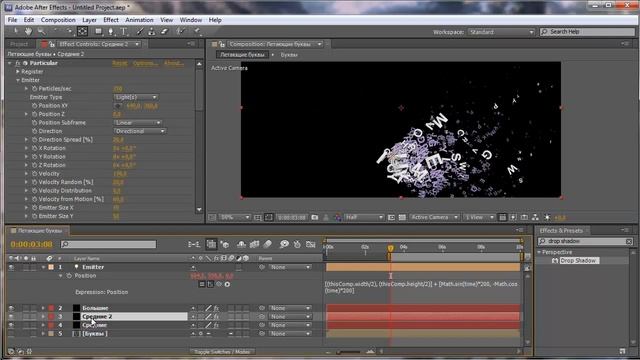Open the Emitter Type dropdown

[x=136, y=97]
